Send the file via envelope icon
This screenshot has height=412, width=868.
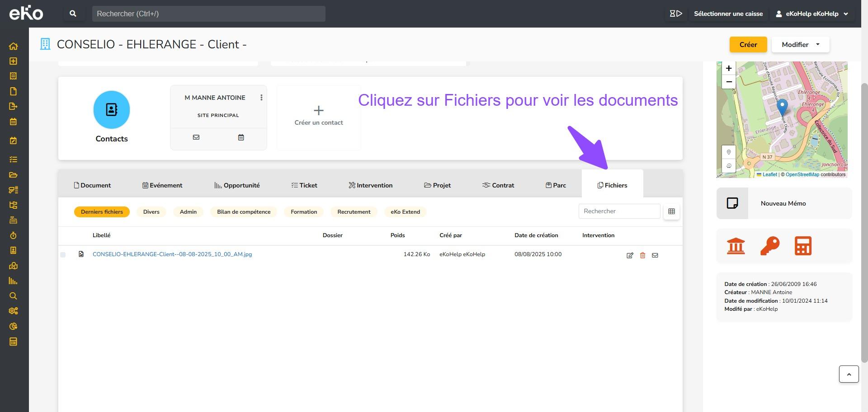click(655, 255)
